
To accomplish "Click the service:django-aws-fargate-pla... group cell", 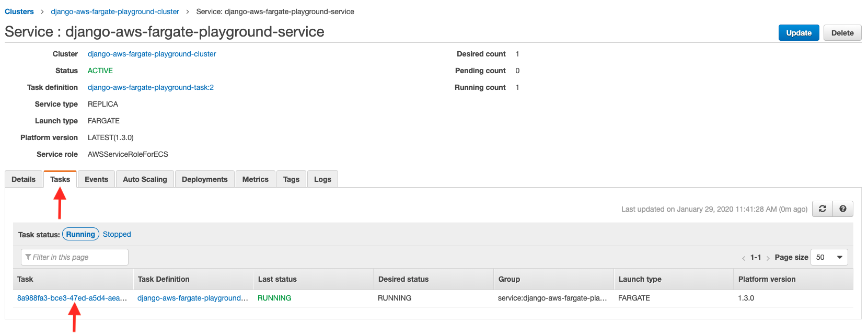I will click(x=552, y=298).
